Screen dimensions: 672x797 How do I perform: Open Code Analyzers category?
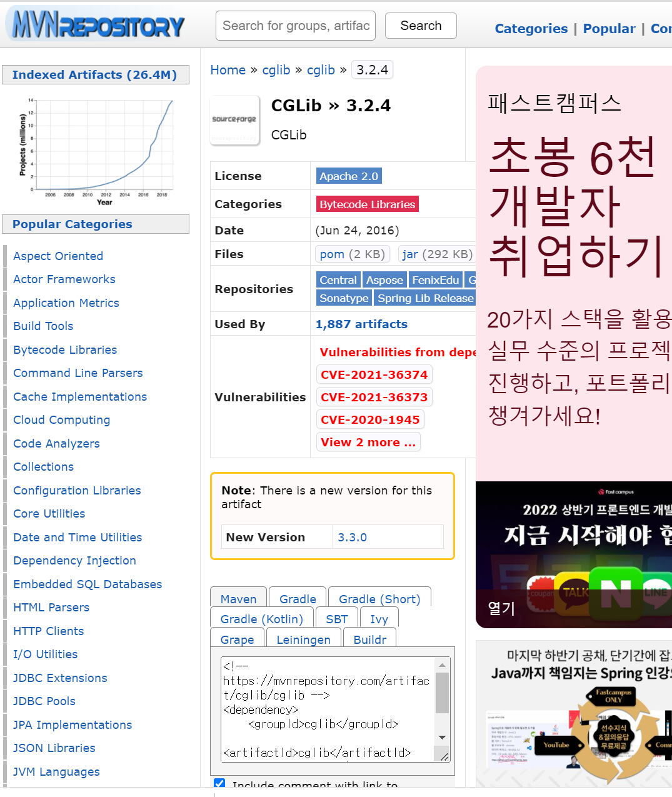(56, 443)
